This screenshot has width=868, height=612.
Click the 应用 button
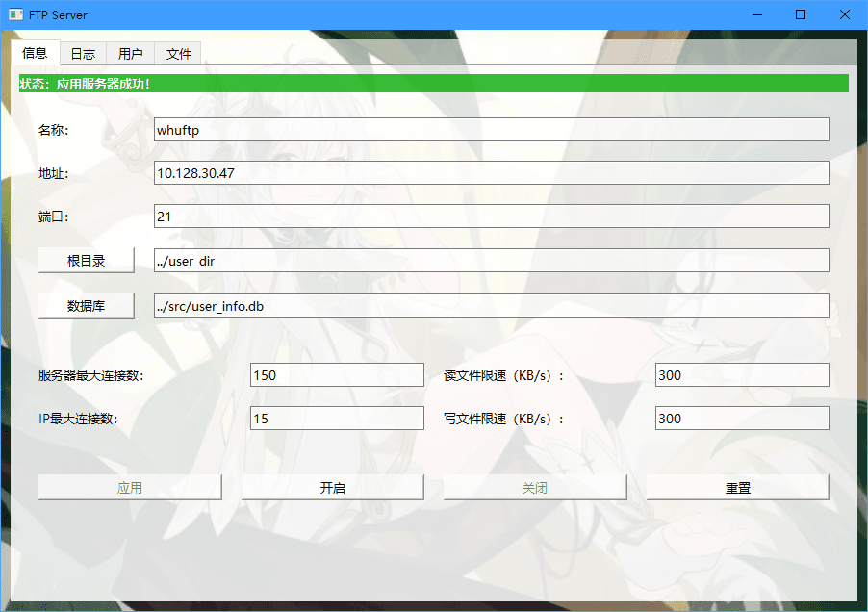pyautogui.click(x=130, y=487)
